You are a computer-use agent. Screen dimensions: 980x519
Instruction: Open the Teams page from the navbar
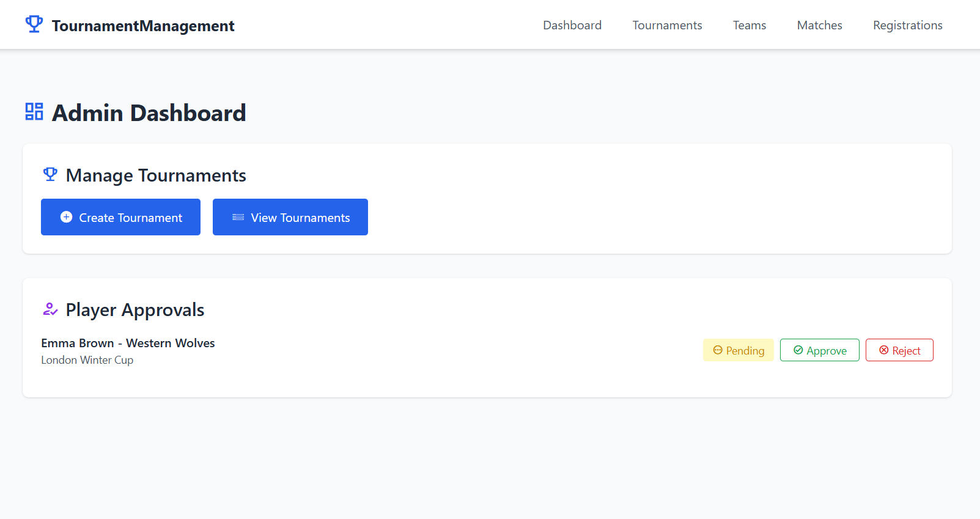click(749, 25)
